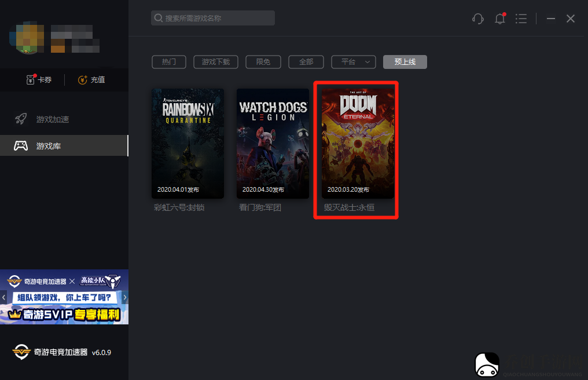Open Doom Eternal game cover
This screenshot has height=380, width=588.
click(358, 144)
